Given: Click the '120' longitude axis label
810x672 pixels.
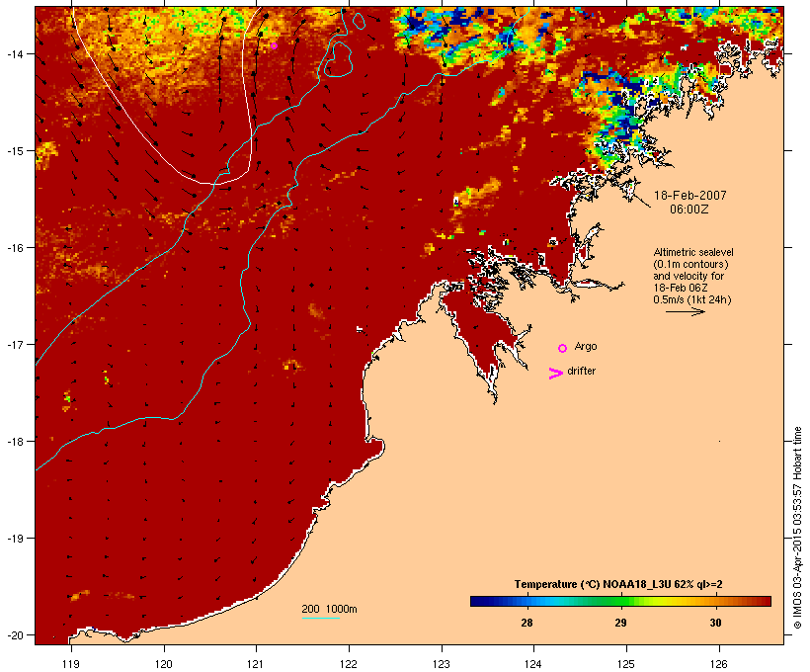Looking at the screenshot, I should [x=164, y=664].
